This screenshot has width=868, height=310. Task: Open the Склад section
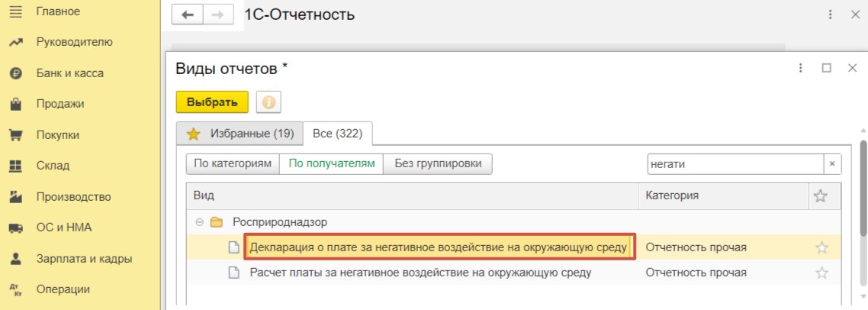pos(53,166)
